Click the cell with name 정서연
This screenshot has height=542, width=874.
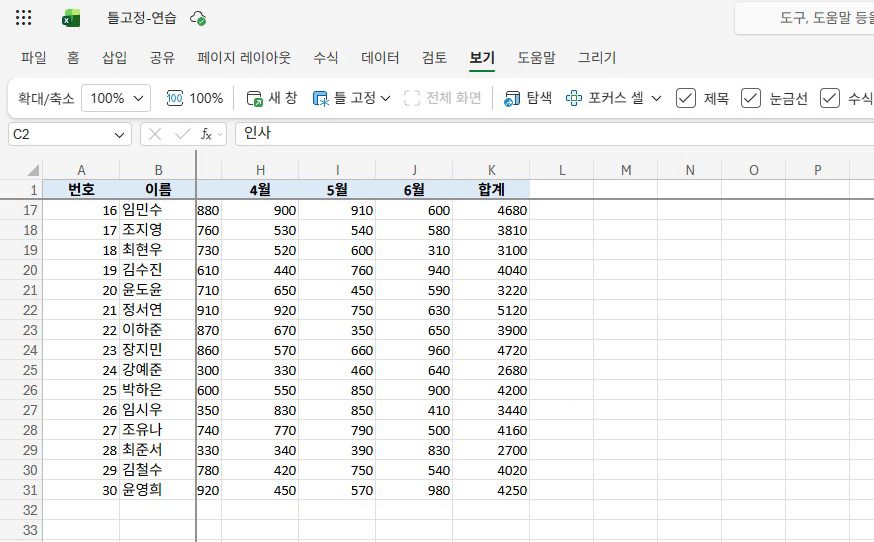[x=158, y=310]
